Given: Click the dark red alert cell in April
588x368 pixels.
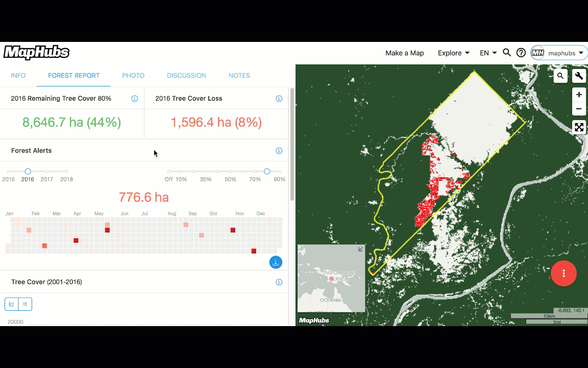Looking at the screenshot, I should (x=76, y=240).
